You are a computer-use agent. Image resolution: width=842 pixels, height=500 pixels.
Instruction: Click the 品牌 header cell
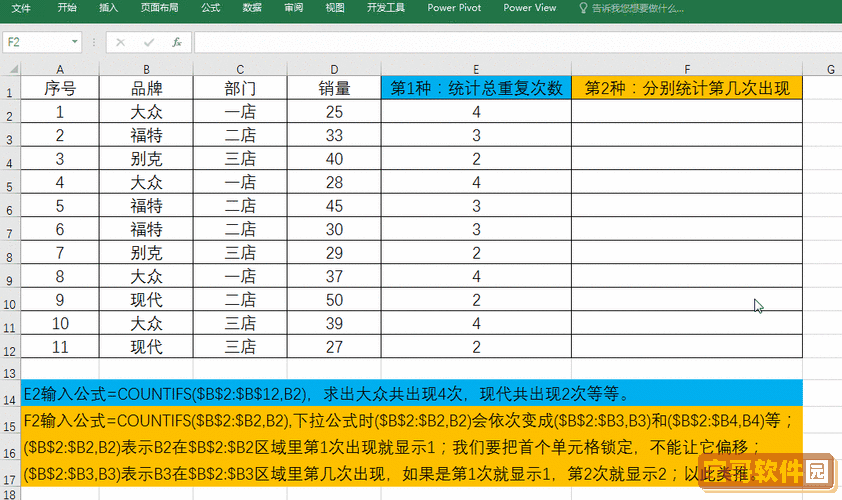point(146,88)
